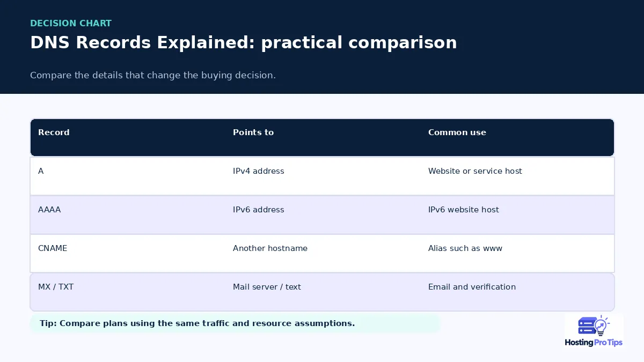Click the tip about comparing plans

(235, 323)
